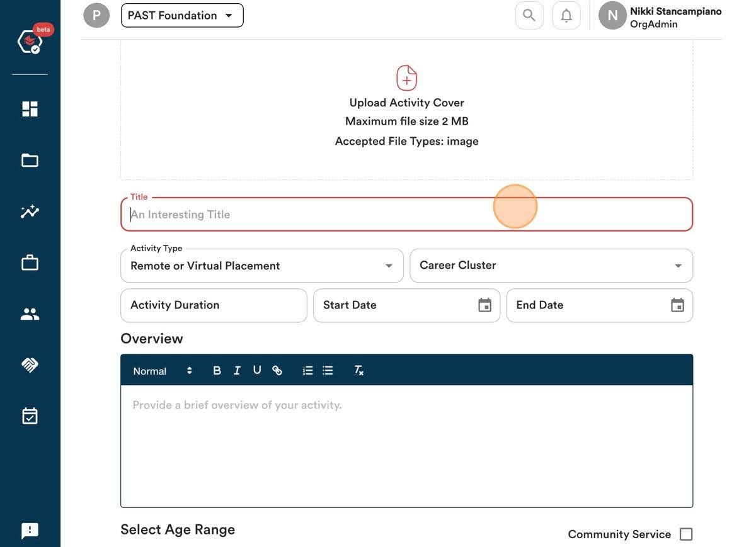This screenshot has height=547, width=756.
Task: Toggle underline formatting in Overview editor
Action: [257, 371]
